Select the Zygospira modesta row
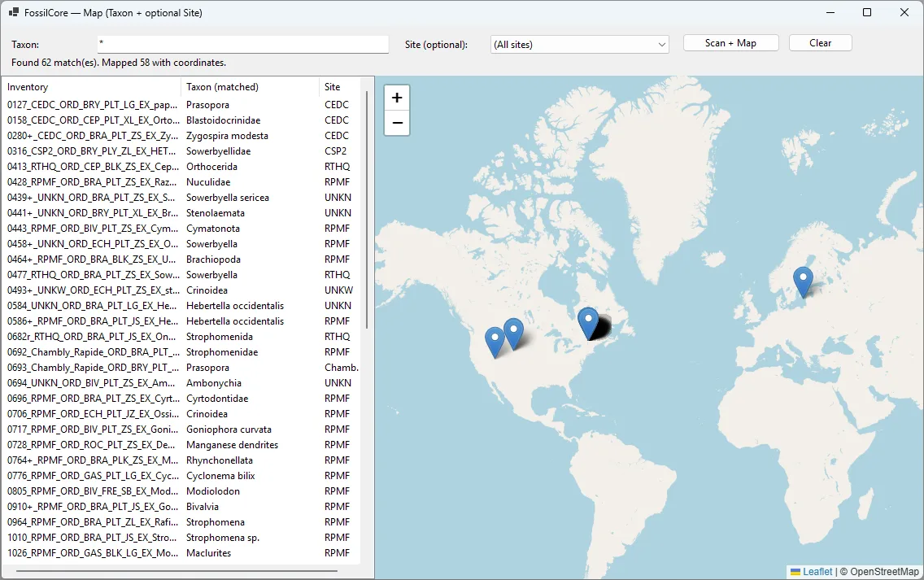 181,136
